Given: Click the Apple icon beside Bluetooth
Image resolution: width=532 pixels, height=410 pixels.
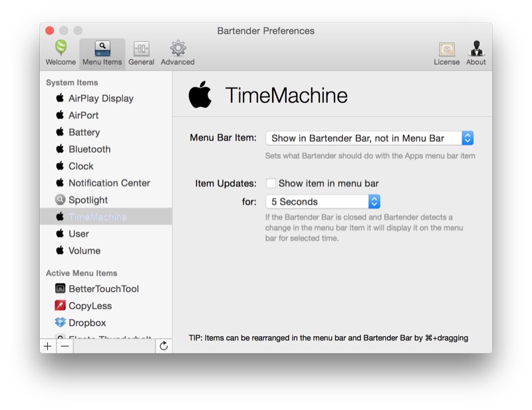Looking at the screenshot, I should click(60, 149).
